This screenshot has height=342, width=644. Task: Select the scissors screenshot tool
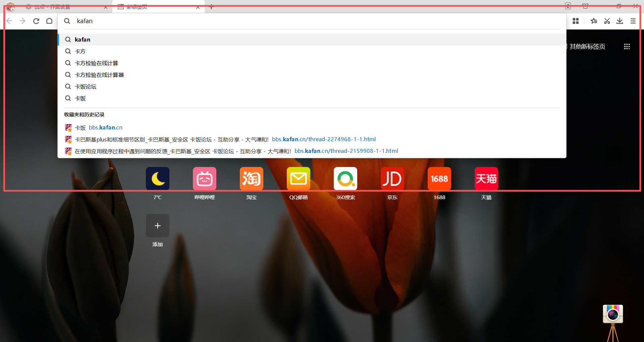coord(607,21)
